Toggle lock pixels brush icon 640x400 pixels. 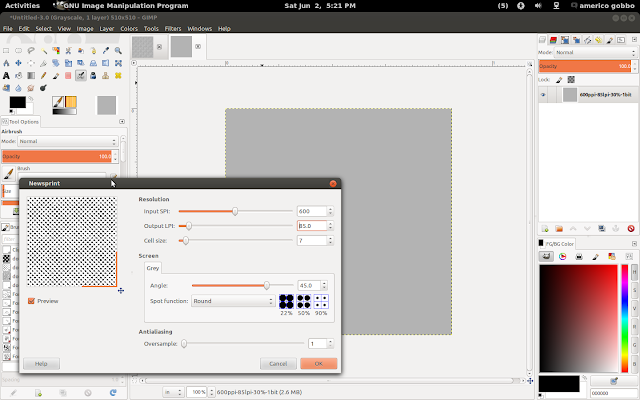559,80
